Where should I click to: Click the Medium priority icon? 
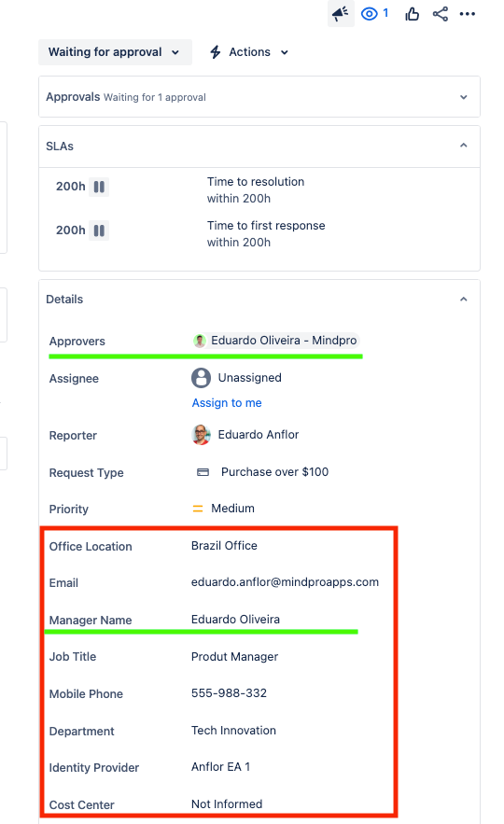click(198, 509)
